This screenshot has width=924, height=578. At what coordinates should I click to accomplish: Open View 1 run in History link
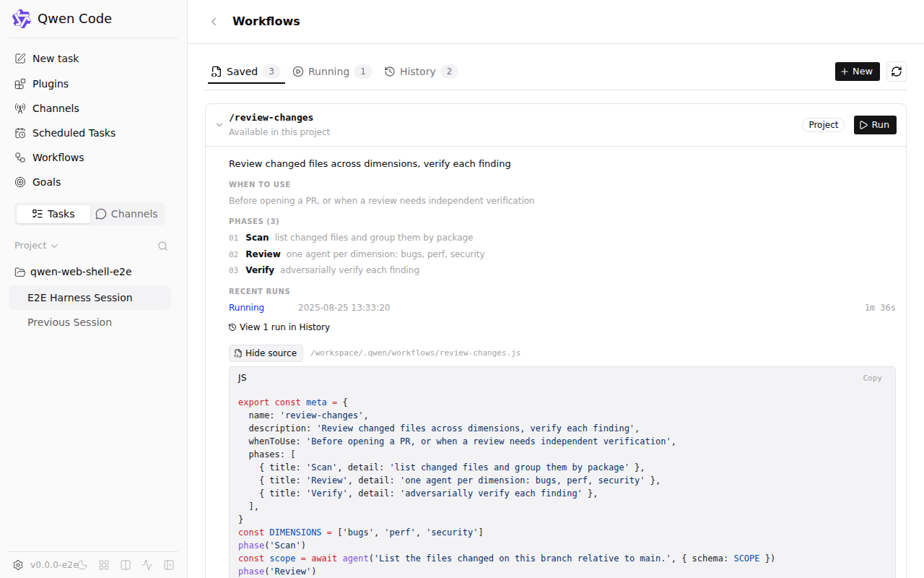[279, 327]
